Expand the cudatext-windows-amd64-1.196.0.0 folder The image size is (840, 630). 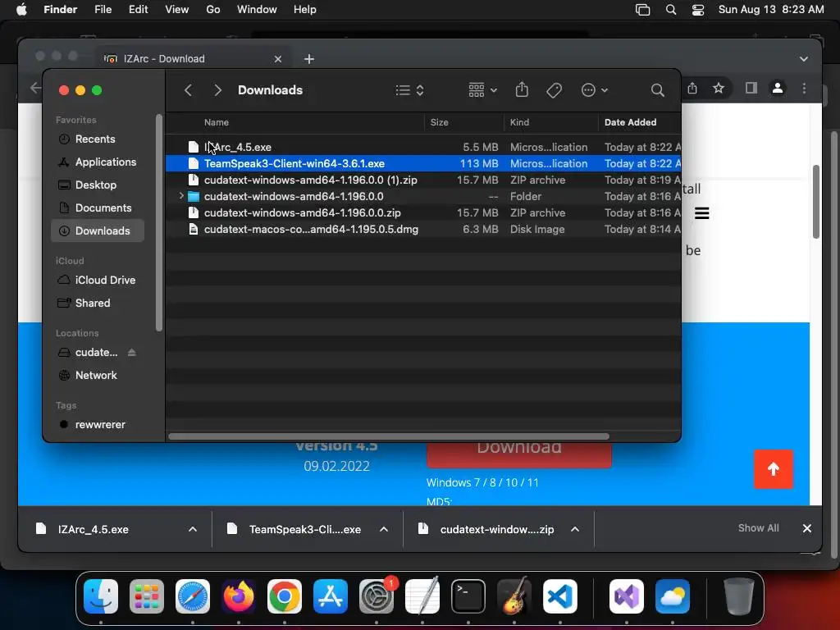[x=181, y=196]
